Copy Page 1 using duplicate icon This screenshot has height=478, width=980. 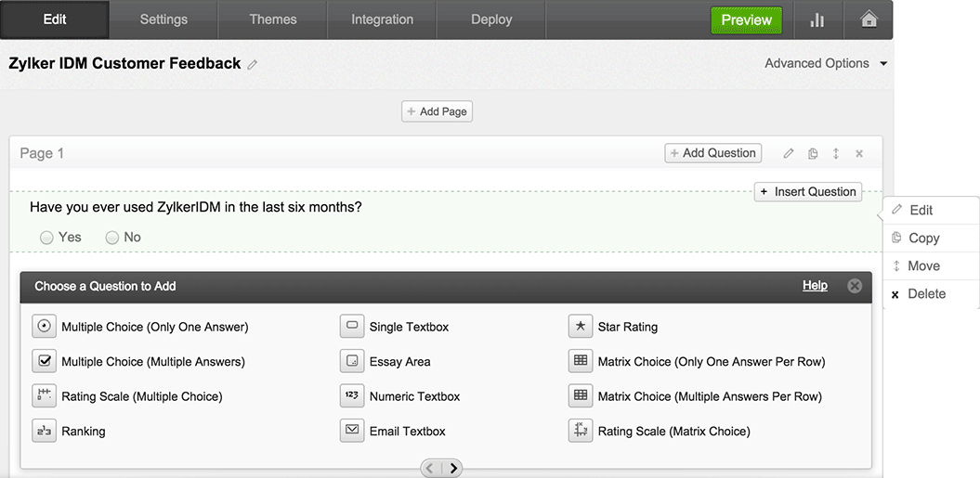coord(813,153)
